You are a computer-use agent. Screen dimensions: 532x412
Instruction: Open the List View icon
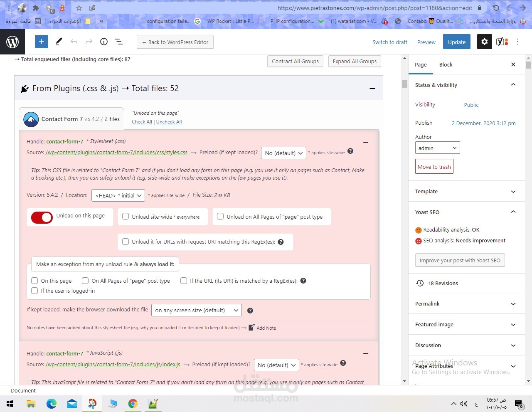(x=119, y=42)
